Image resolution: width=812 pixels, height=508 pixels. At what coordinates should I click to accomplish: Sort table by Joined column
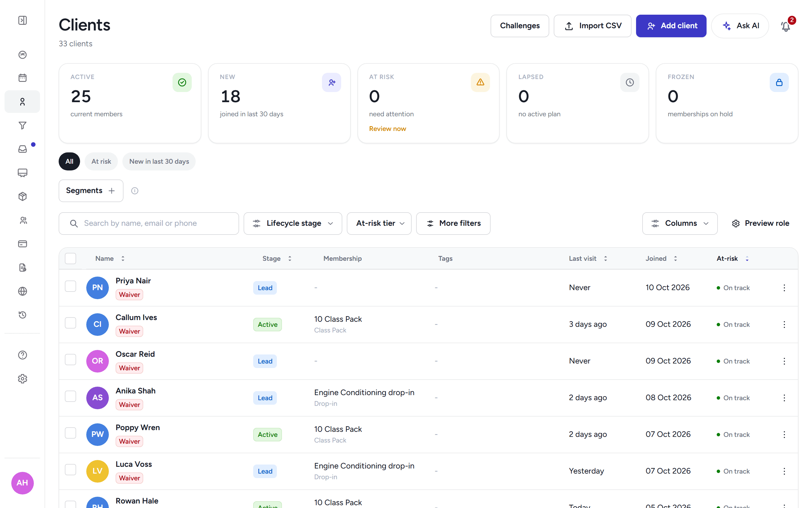point(661,258)
